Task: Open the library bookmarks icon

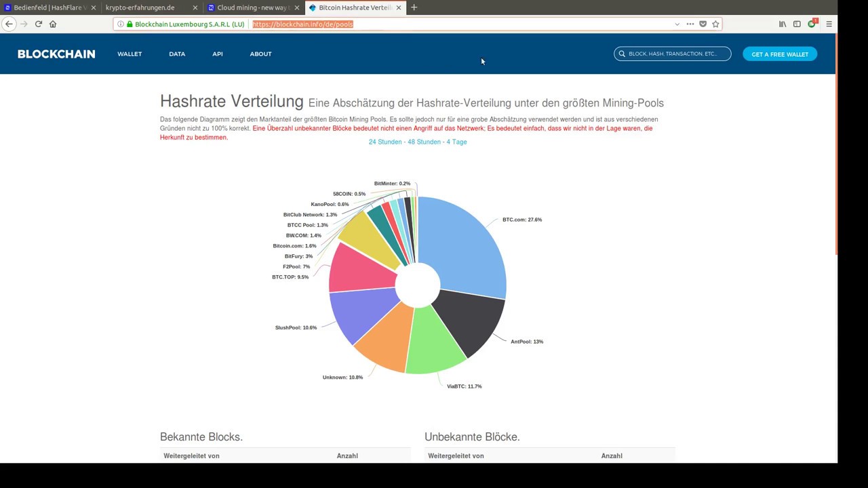Action: (x=783, y=24)
